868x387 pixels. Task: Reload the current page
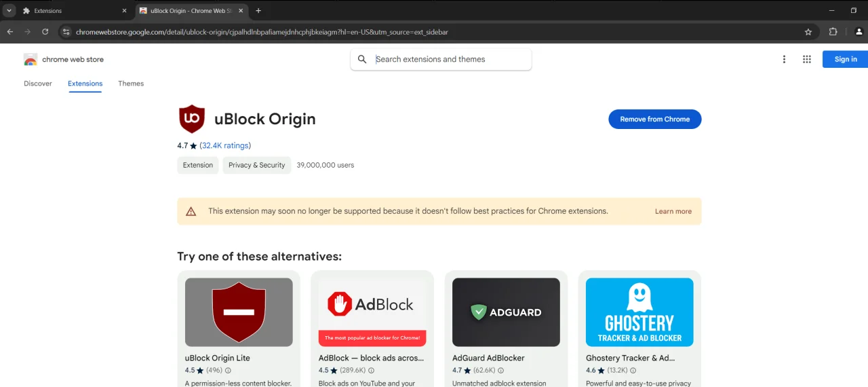[45, 32]
